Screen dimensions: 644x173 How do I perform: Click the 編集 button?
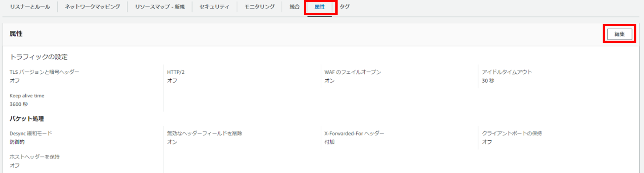tap(619, 34)
